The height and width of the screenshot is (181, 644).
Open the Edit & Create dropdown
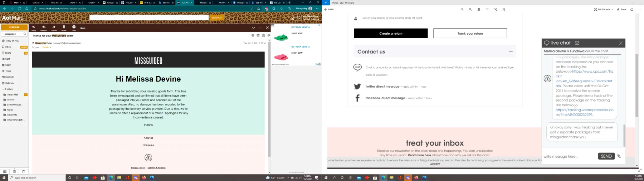pos(604,9)
